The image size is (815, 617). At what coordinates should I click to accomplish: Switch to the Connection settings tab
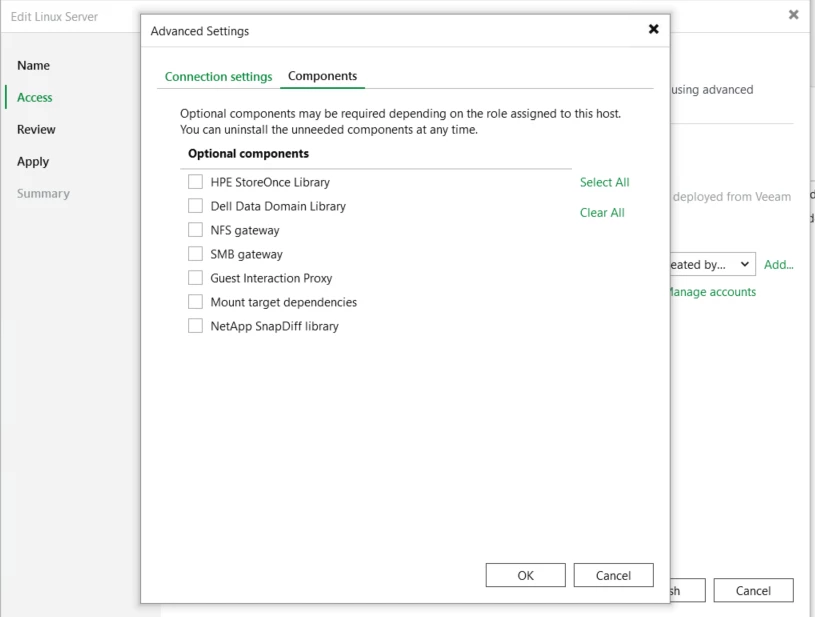click(x=218, y=76)
